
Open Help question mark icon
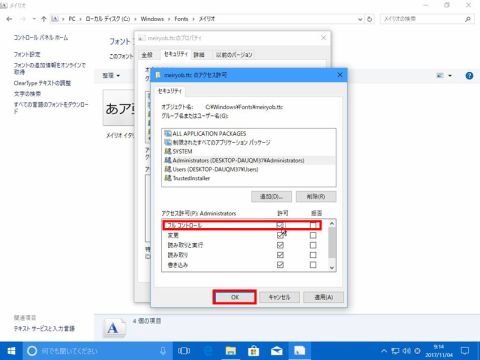469,76
